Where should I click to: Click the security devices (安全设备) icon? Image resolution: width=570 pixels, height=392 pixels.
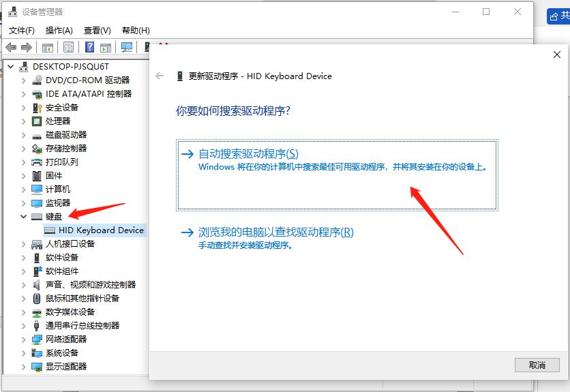tap(37, 108)
